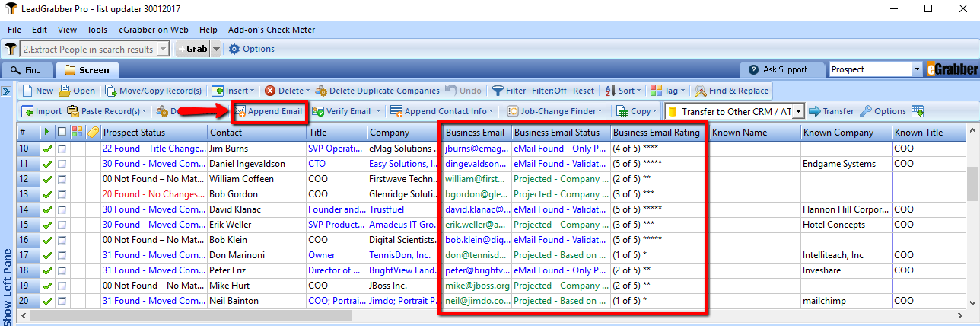Toggle checkbox for row 15 Erik Weller

62,225
